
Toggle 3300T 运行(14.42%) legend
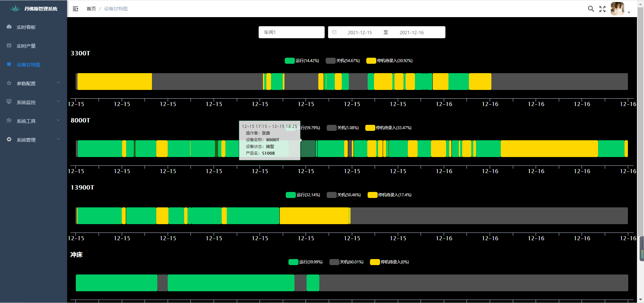pos(302,61)
